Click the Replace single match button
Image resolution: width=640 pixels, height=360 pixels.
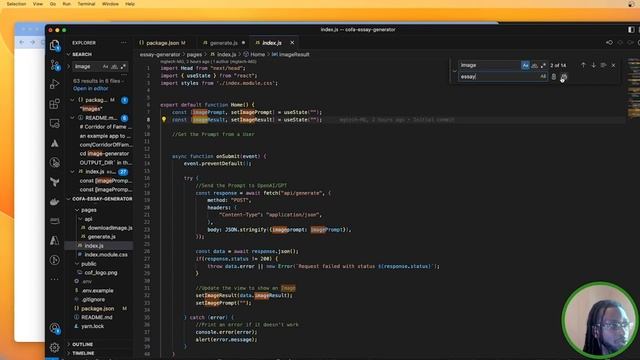tap(553, 77)
